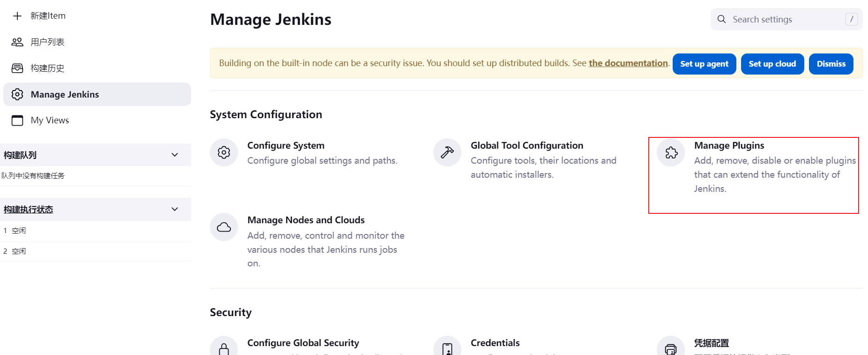Viewport: 868px width, 355px height.
Task: Collapse the 构建队列 panel chevron
Action: (x=175, y=155)
